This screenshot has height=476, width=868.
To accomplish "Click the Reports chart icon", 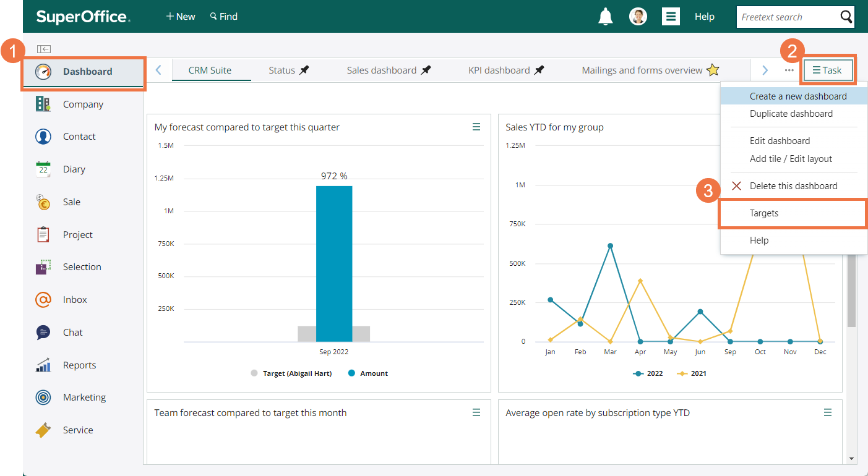I will point(43,365).
